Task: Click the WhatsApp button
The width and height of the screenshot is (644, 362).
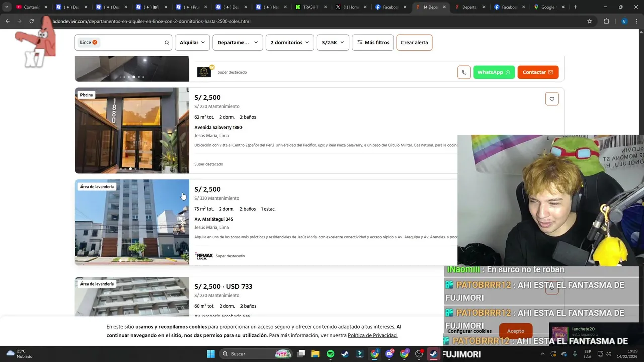Action: click(x=494, y=72)
